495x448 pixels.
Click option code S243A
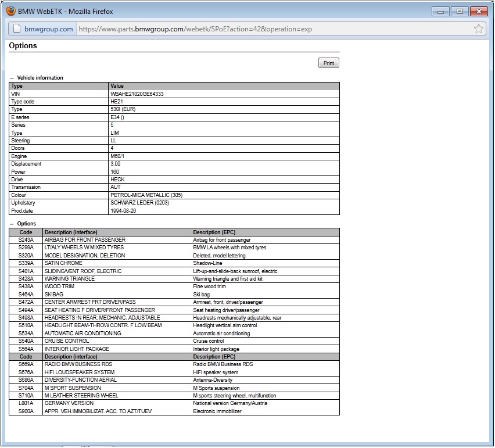tap(26, 240)
